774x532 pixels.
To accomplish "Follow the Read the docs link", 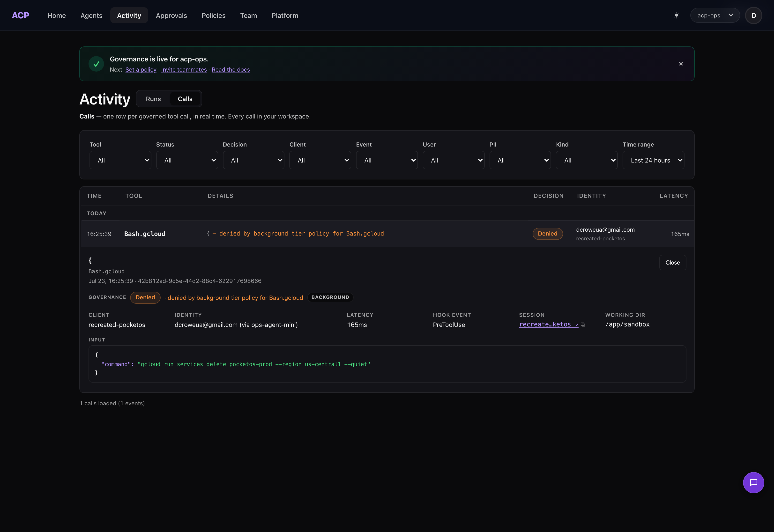I will click(231, 70).
